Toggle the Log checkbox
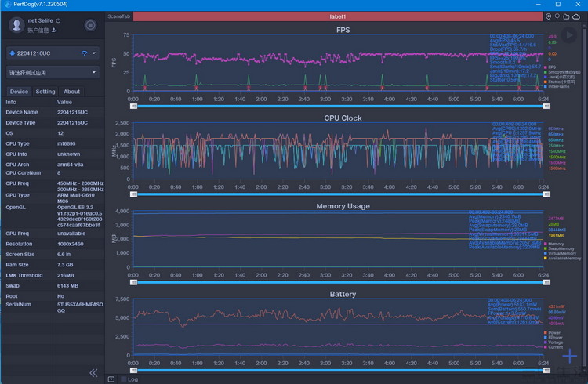The width and height of the screenshot is (588, 384). coord(123,379)
